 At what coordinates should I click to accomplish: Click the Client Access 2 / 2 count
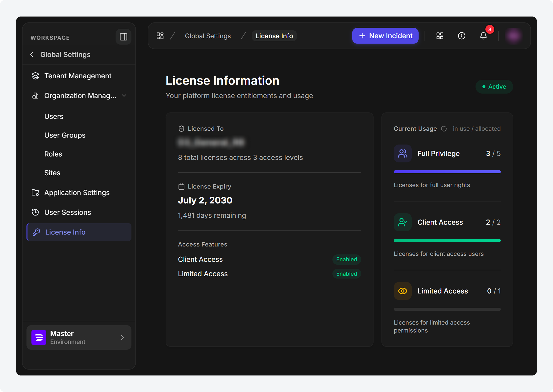493,222
